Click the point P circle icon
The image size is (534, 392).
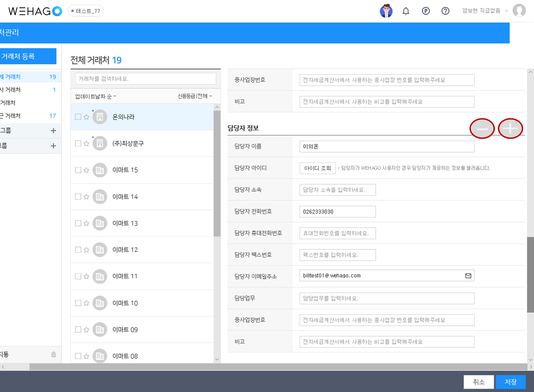point(426,11)
